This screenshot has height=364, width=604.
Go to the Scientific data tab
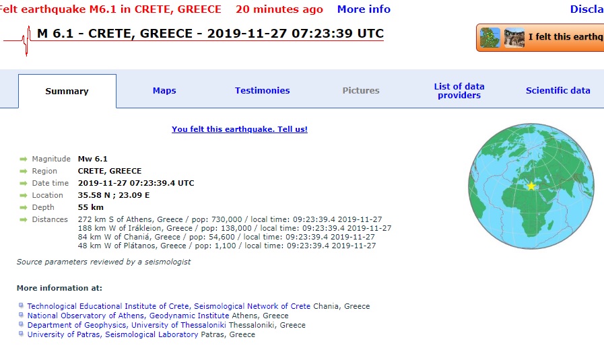coord(558,91)
